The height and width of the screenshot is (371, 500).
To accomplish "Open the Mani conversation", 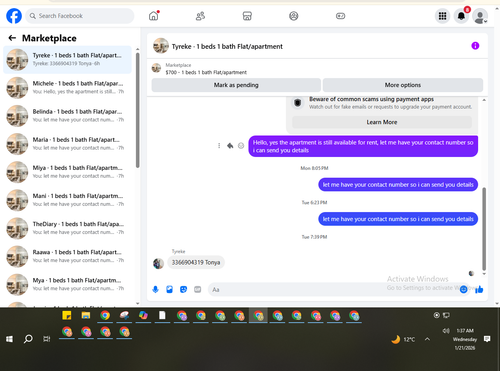I will pos(67,200).
